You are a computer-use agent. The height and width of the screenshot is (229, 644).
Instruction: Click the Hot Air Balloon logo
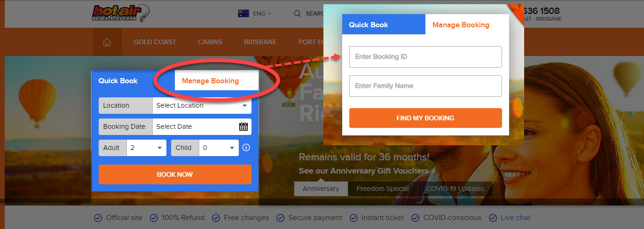(121, 13)
